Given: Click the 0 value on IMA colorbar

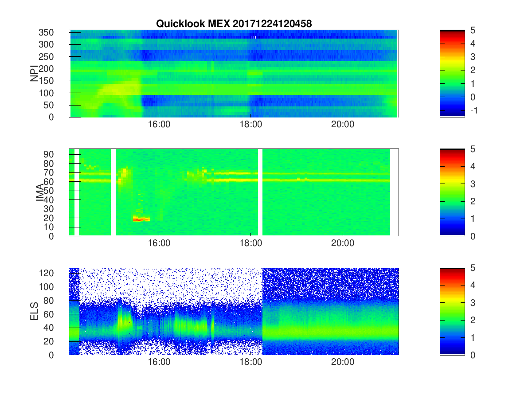Looking at the screenshot, I should [473, 236].
